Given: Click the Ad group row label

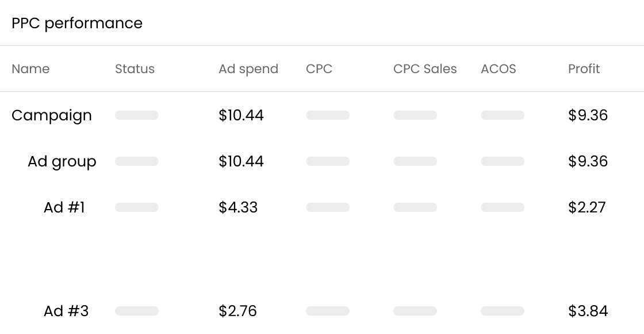Looking at the screenshot, I should pyautogui.click(x=62, y=161).
